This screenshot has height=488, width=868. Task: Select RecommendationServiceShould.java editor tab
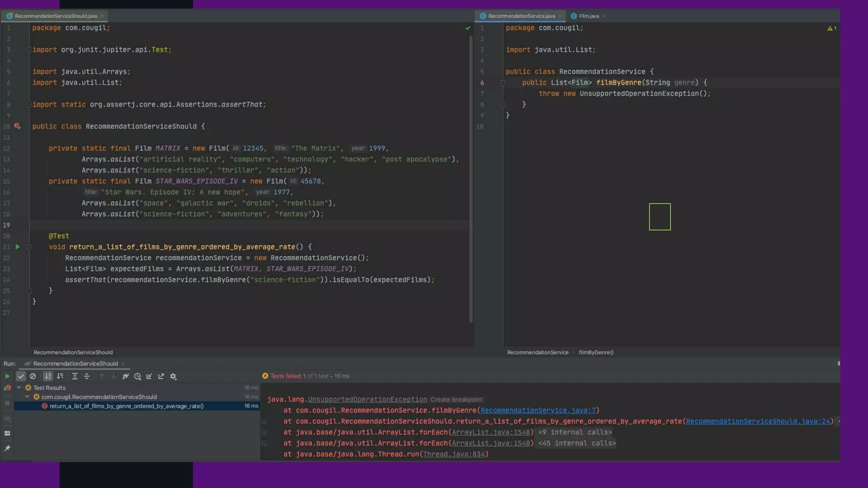click(x=56, y=16)
